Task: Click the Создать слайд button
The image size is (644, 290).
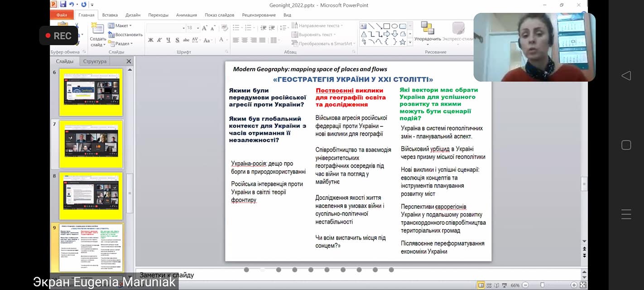Action: 98,35
